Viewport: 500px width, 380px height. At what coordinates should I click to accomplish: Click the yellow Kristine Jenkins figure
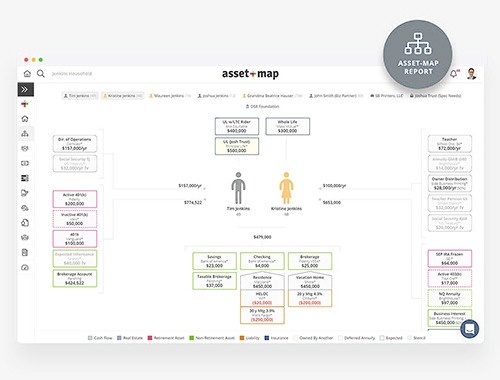[286, 188]
